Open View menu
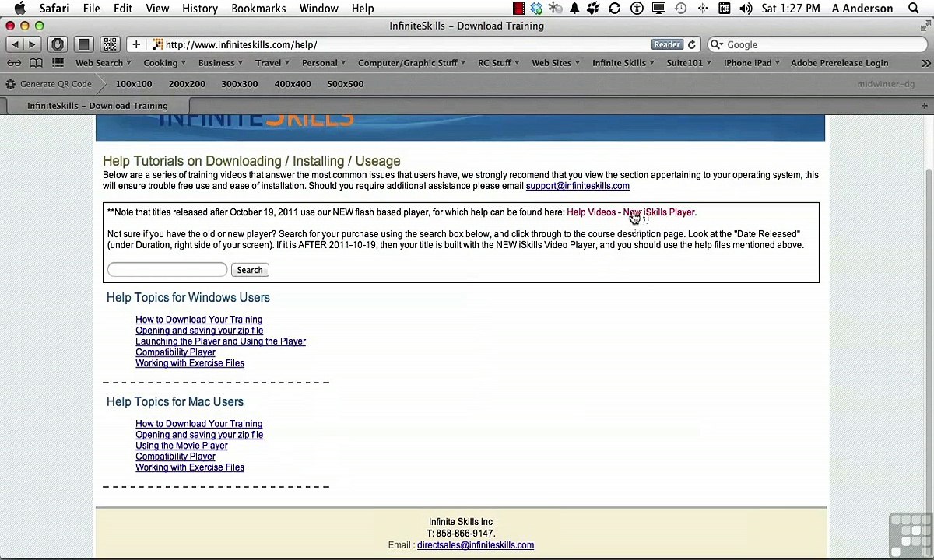The height and width of the screenshot is (560, 934). (157, 9)
